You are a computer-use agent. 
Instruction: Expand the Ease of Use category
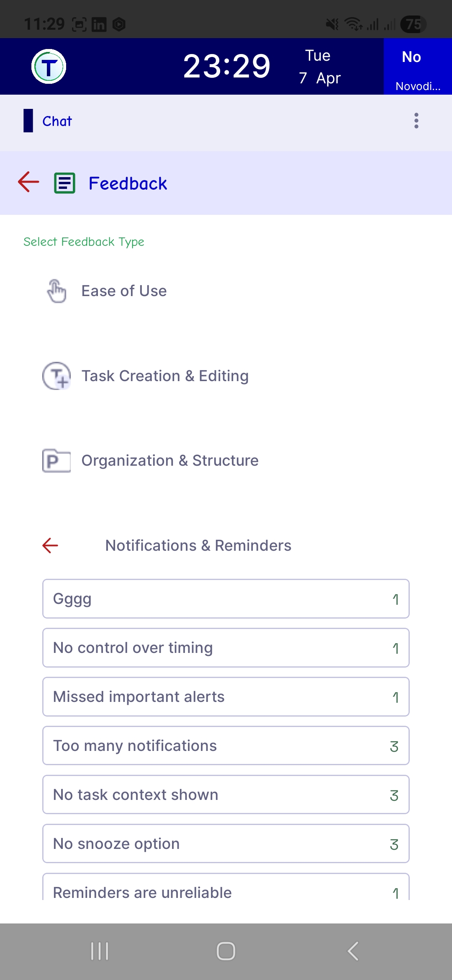click(124, 291)
